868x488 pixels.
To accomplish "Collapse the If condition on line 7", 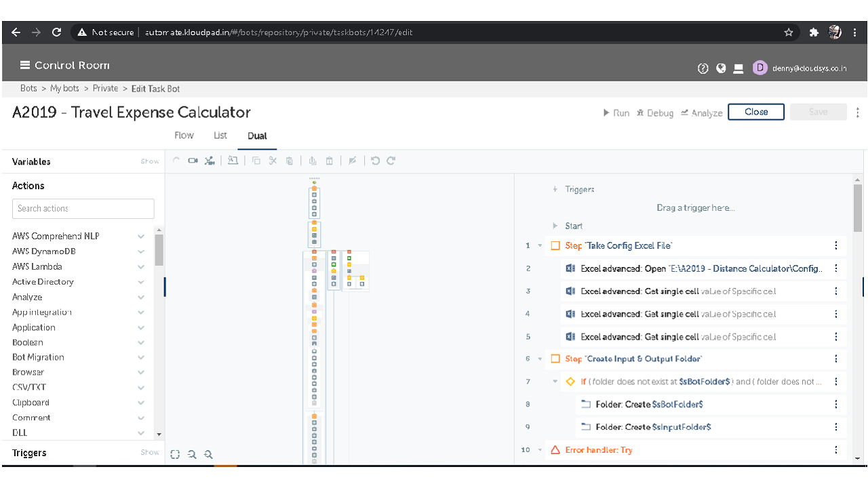I will coord(555,382).
